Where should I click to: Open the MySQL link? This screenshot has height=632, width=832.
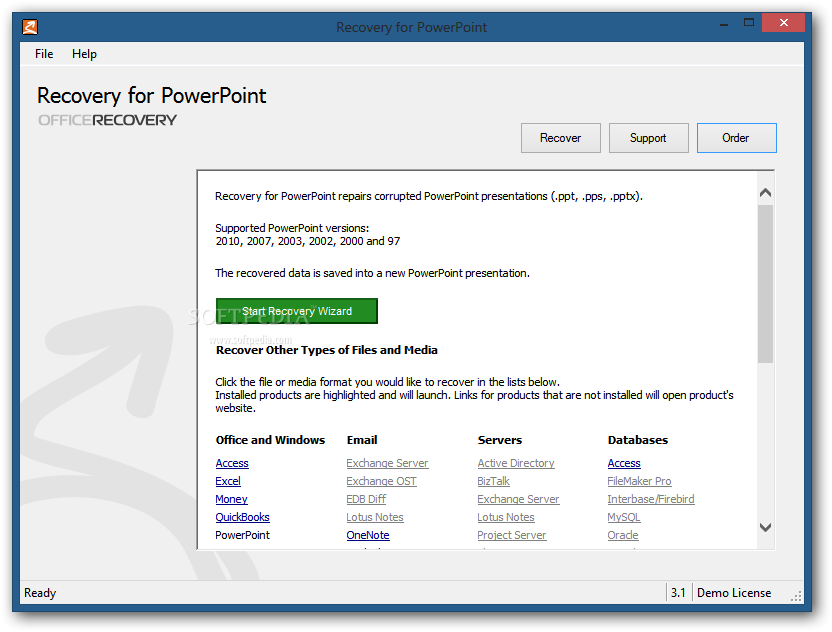624,517
